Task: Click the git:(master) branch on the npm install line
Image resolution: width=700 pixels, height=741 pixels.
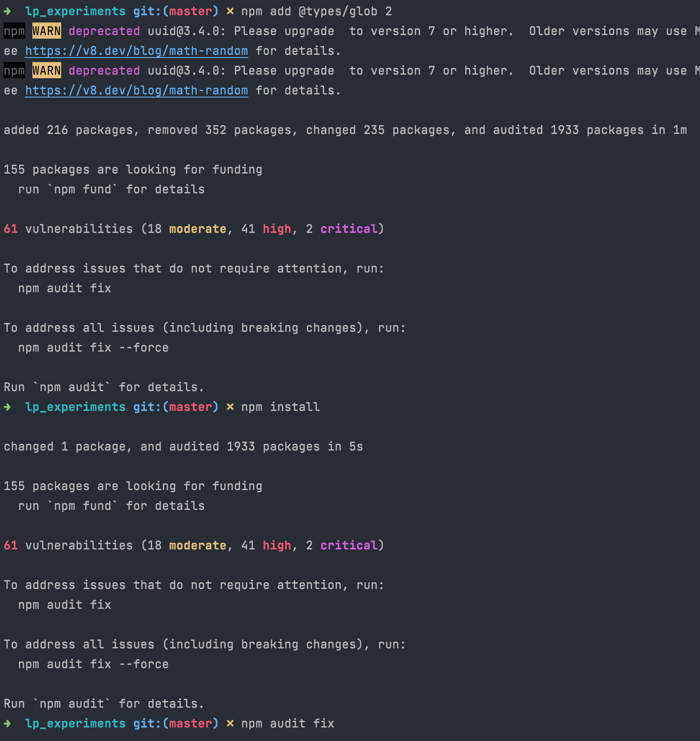Action: point(176,407)
